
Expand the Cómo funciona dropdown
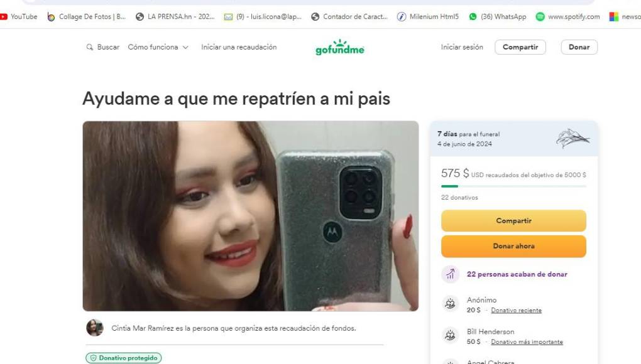pos(158,47)
